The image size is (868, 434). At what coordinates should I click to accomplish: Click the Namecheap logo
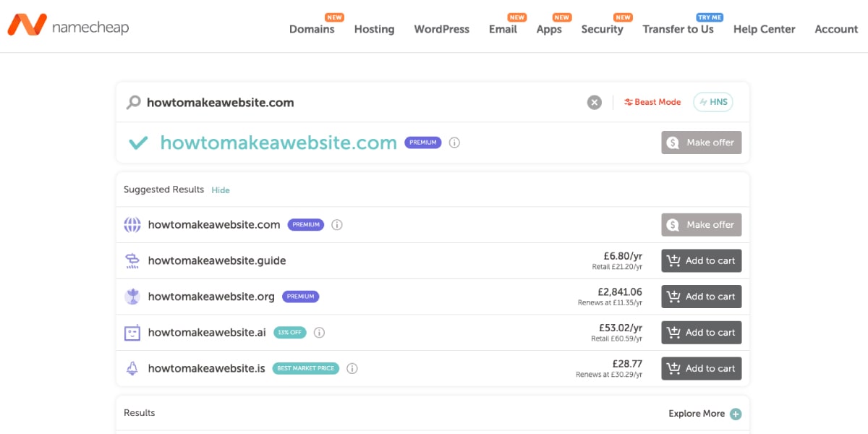[68, 25]
